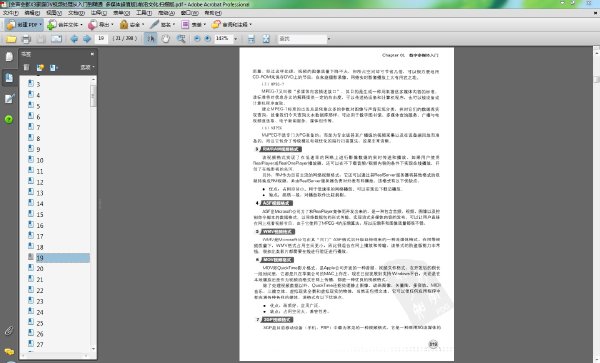The height and width of the screenshot is (363, 600).
Task: Select bookmark 3
Action: pos(38,84)
